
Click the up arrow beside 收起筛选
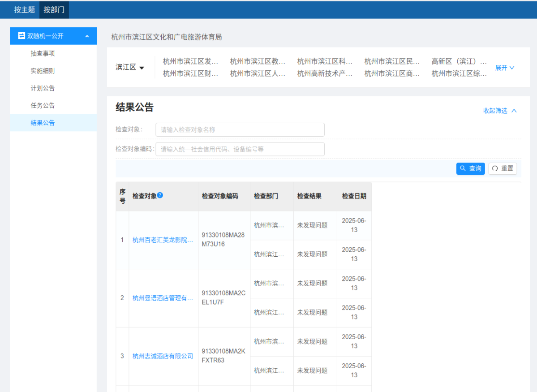click(x=515, y=110)
